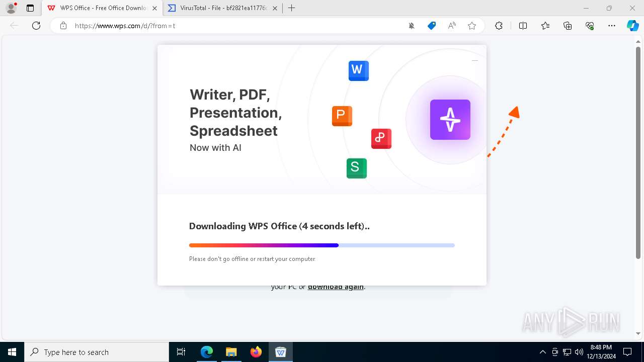Toggle the split screen view
This screenshot has height=362, width=644.
(523, 26)
